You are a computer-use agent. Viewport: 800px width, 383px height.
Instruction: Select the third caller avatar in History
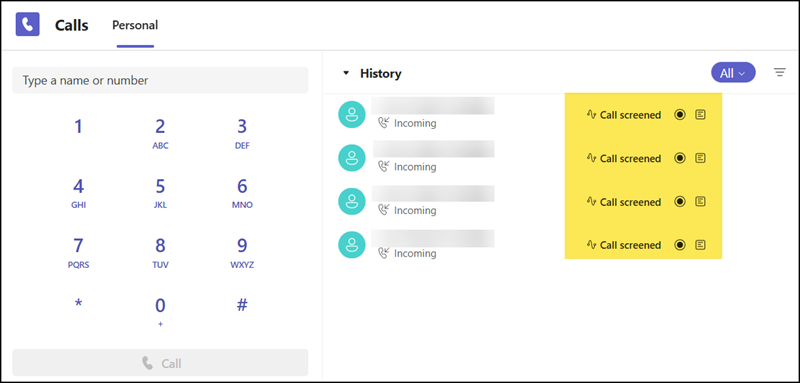pyautogui.click(x=352, y=201)
